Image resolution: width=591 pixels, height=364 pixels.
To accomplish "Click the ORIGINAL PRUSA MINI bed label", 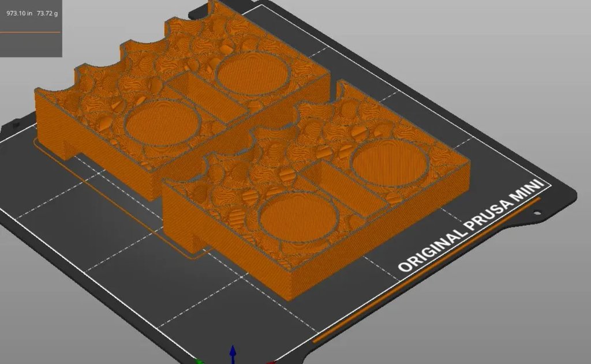I will click(471, 227).
